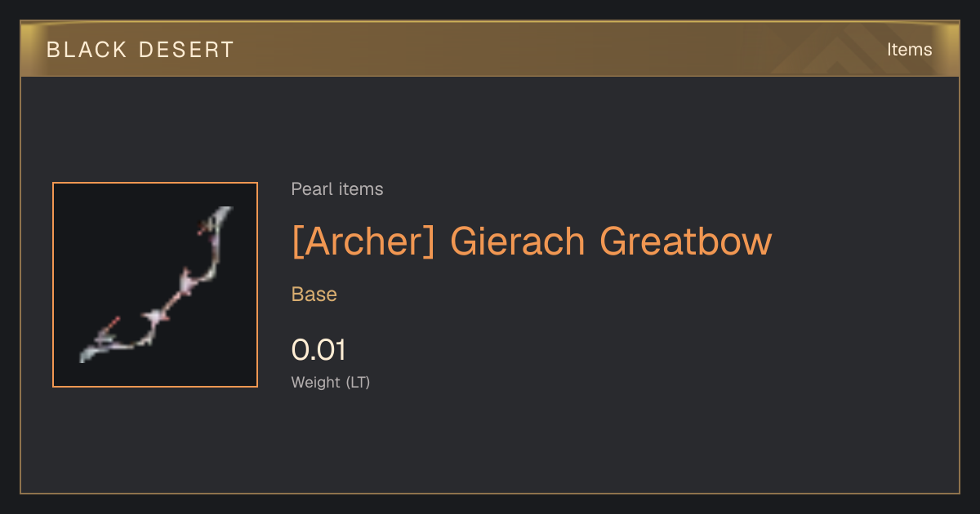Screen dimensions: 980x514
Task: Click the upper limb tip of the bow icon
Action: [x=224, y=215]
